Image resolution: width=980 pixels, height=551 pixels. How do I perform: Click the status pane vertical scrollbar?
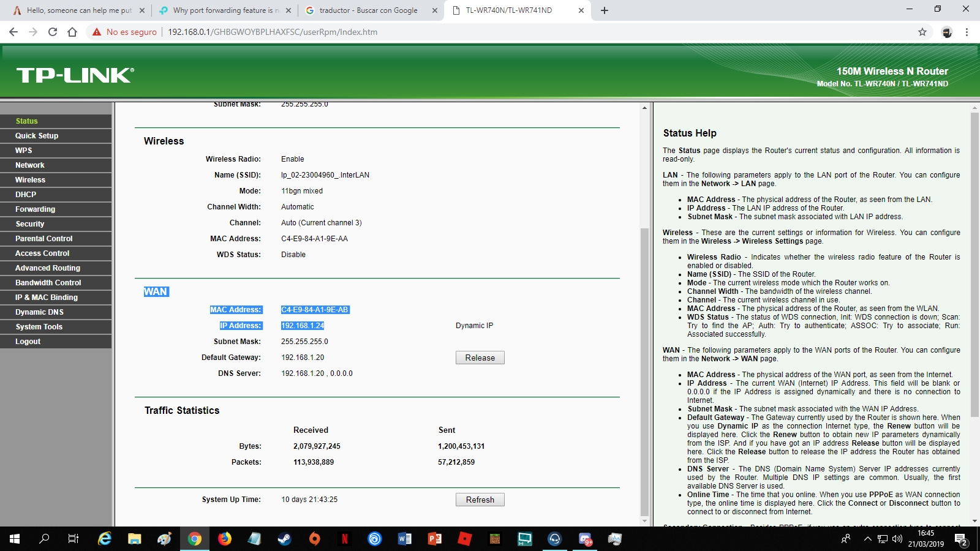click(644, 372)
